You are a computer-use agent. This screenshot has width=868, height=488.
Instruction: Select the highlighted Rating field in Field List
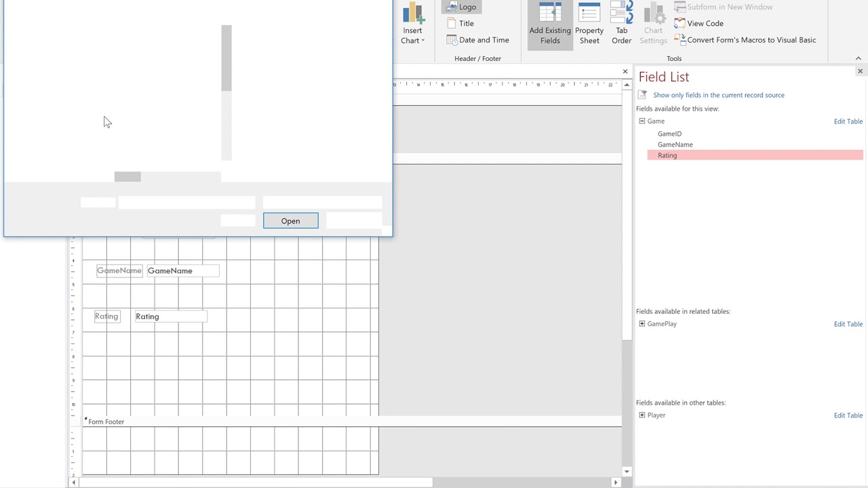[755, 155]
